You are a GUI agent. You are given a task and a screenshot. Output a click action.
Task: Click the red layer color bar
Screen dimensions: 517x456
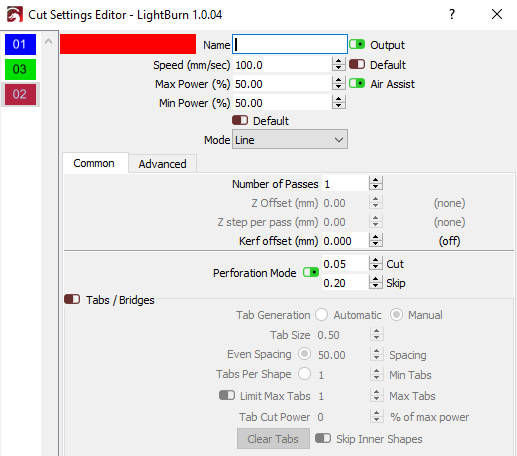[128, 44]
